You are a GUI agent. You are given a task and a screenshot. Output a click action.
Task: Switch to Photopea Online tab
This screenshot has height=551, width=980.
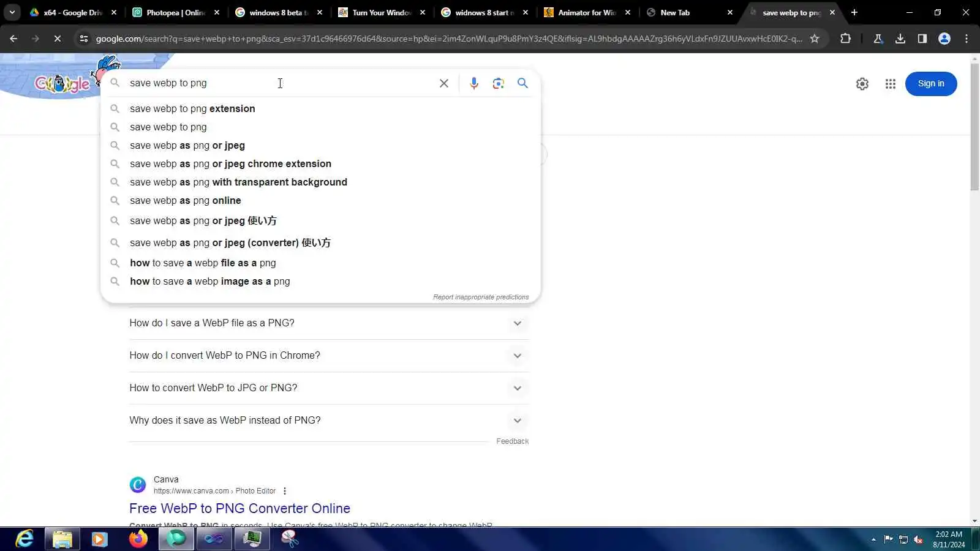pyautogui.click(x=175, y=12)
